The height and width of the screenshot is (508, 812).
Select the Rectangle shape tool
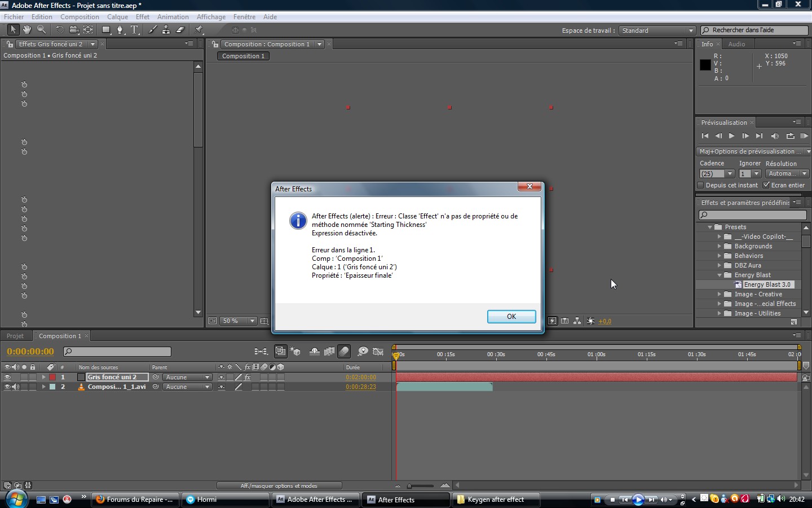click(106, 30)
